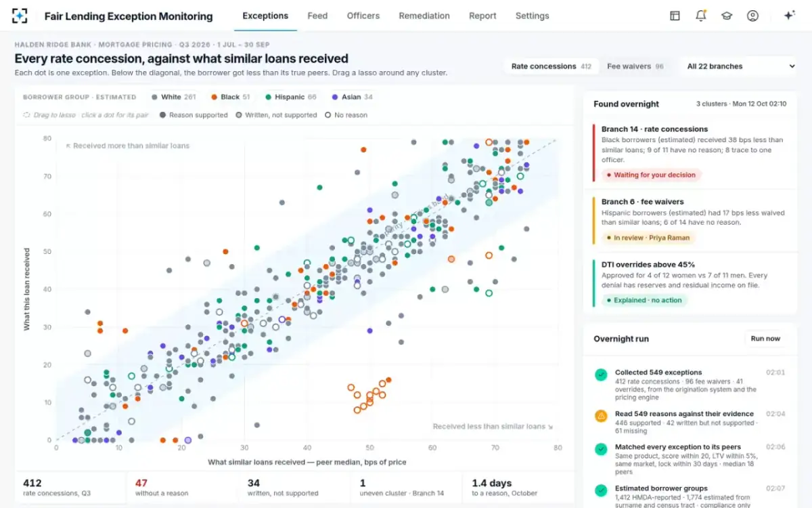Switch to the Feed tab

pos(317,16)
